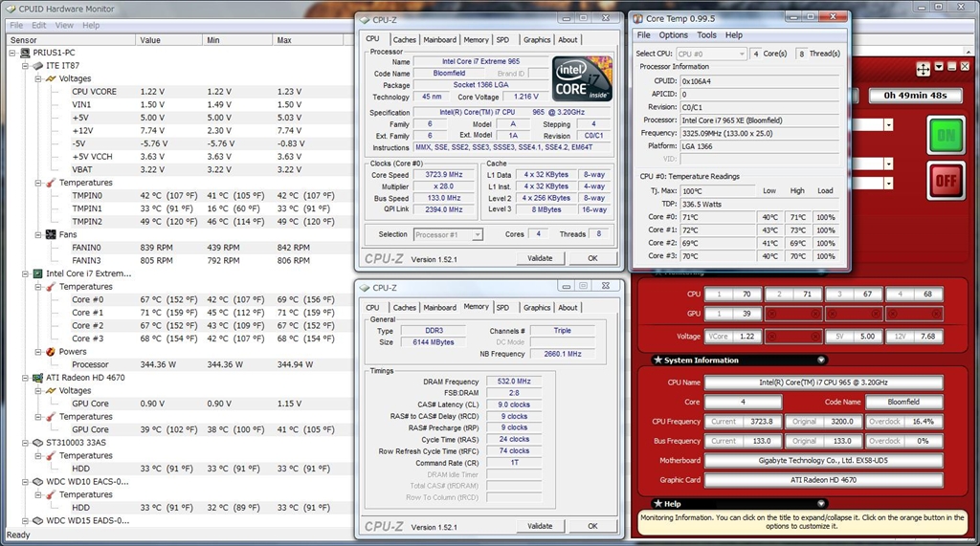Viewport: 980px width, 546px height.
Task: Click the move-window cross arrows icon
Action: (923, 69)
